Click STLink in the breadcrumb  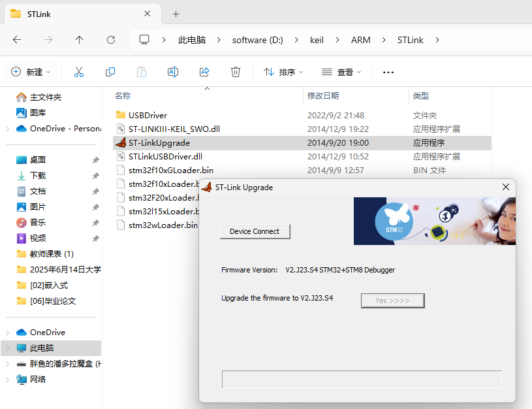(x=410, y=40)
